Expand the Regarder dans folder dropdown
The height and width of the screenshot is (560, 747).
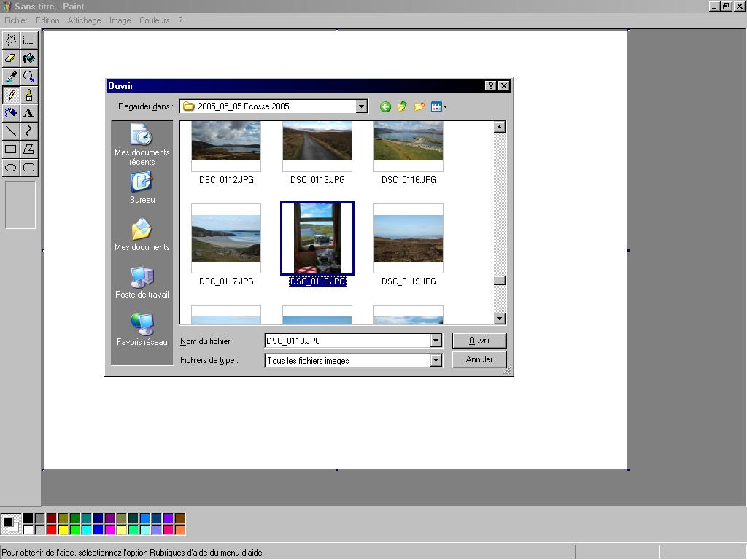pos(361,106)
